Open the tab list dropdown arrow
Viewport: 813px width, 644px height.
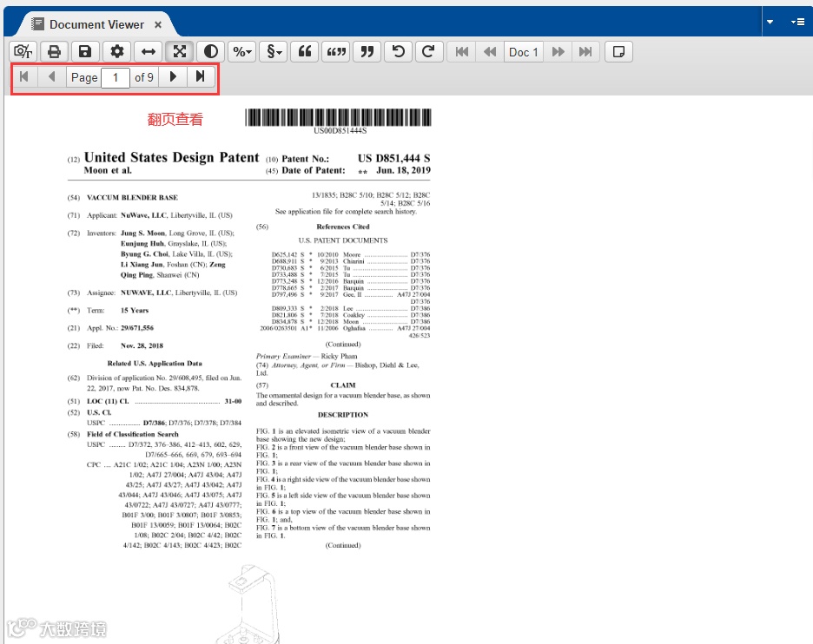[x=770, y=22]
